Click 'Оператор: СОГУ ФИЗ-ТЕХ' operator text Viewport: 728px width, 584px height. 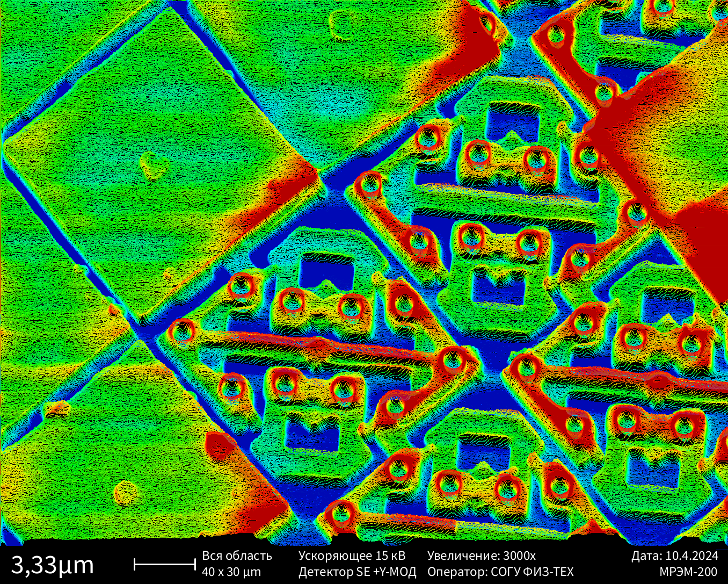[x=500, y=572]
